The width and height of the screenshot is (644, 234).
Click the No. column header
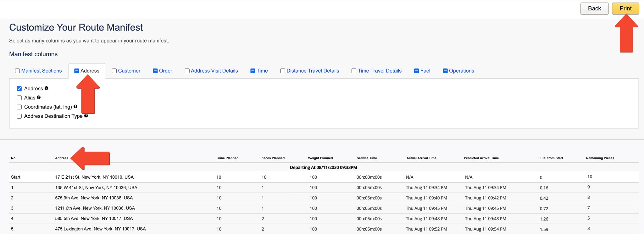[x=14, y=158]
